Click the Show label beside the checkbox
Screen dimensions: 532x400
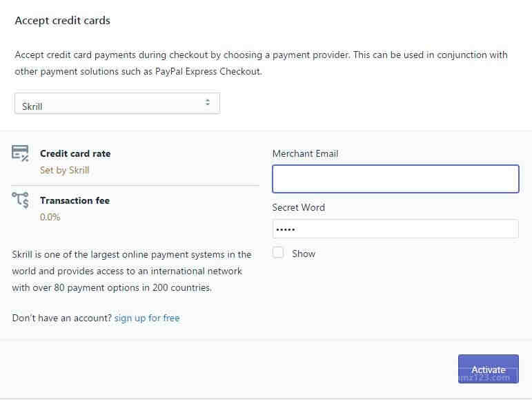tap(304, 254)
